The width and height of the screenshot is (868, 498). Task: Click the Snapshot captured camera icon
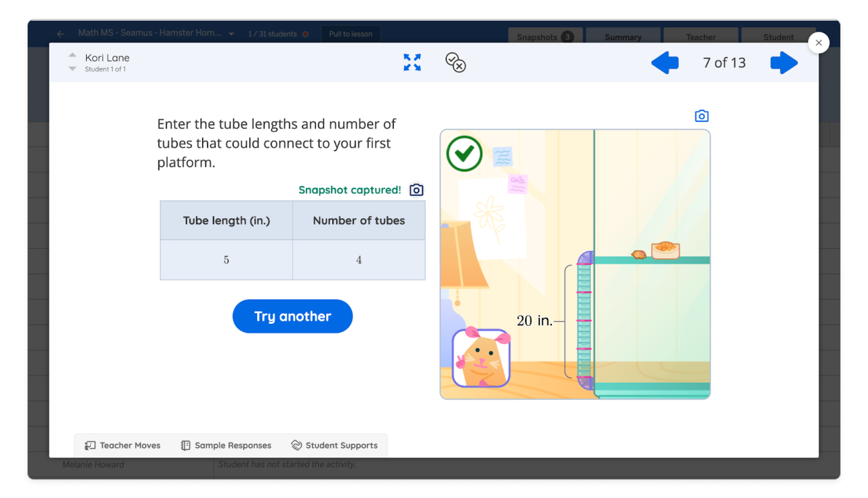(x=416, y=190)
